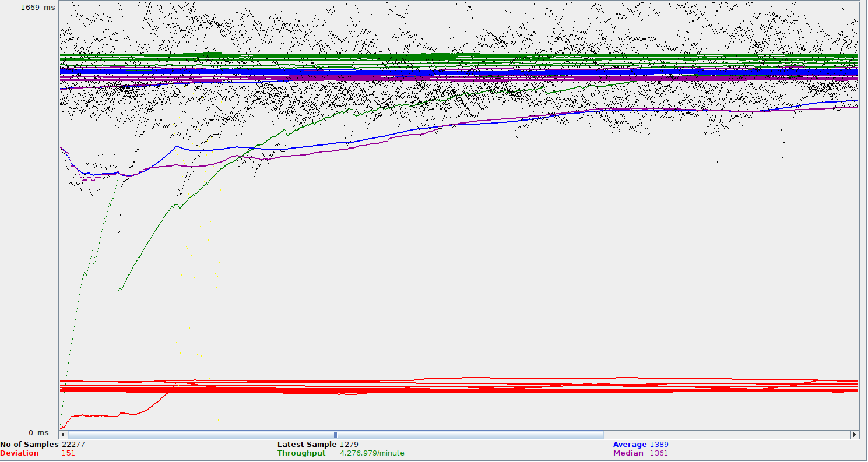The width and height of the screenshot is (868, 462).
Task: Click the Median value 1361
Action: pyautogui.click(x=659, y=453)
